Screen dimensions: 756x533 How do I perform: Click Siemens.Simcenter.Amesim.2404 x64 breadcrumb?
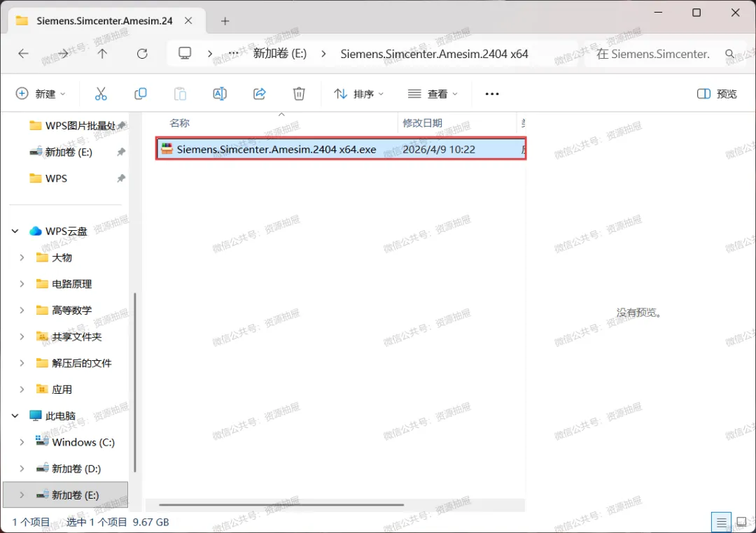pyautogui.click(x=434, y=53)
